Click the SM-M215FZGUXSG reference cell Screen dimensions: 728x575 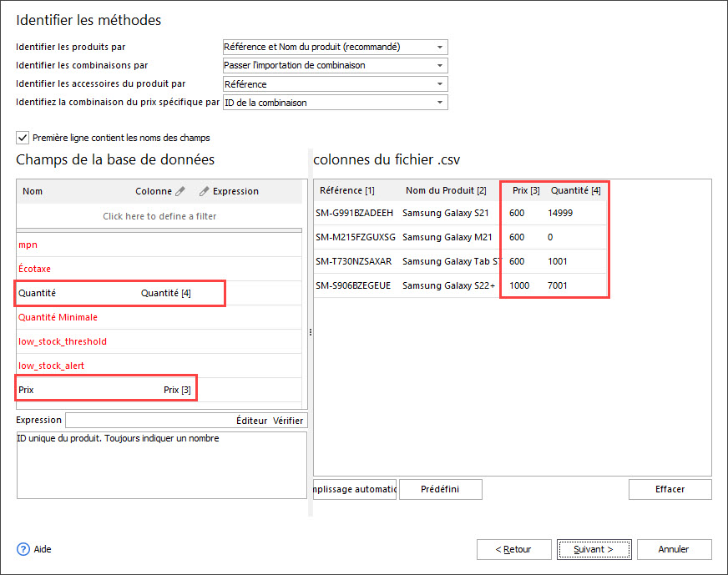point(356,237)
